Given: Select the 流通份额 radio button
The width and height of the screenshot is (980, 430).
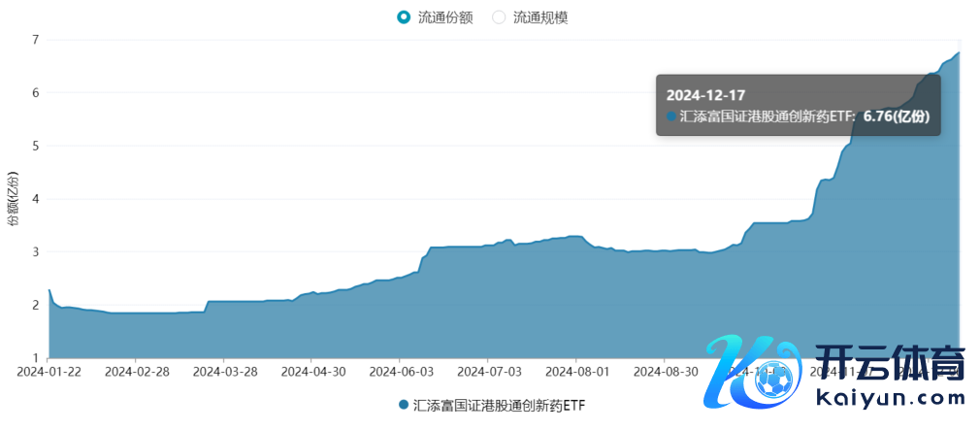Looking at the screenshot, I should (405, 17).
